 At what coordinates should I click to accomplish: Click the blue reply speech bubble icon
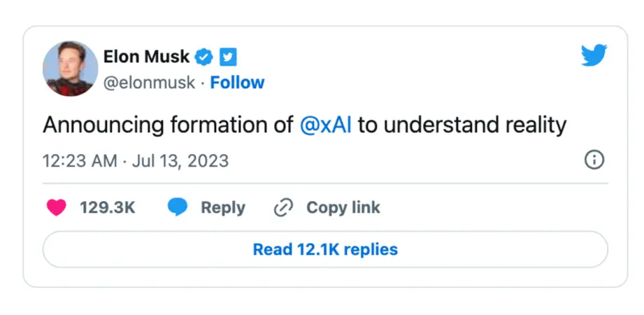(x=178, y=207)
